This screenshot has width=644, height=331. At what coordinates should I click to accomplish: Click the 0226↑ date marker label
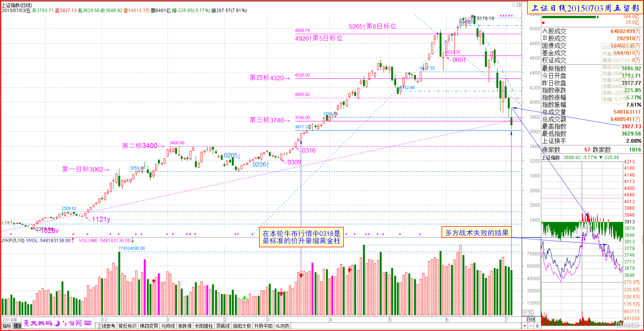(261, 164)
